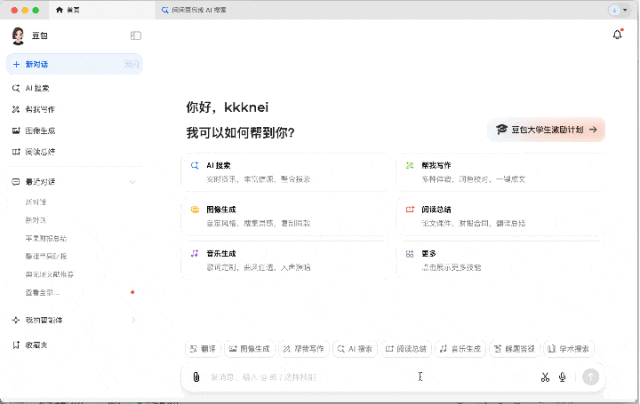This screenshot has width=640, height=404.
Task: Focus the message input field
Action: 367,377
